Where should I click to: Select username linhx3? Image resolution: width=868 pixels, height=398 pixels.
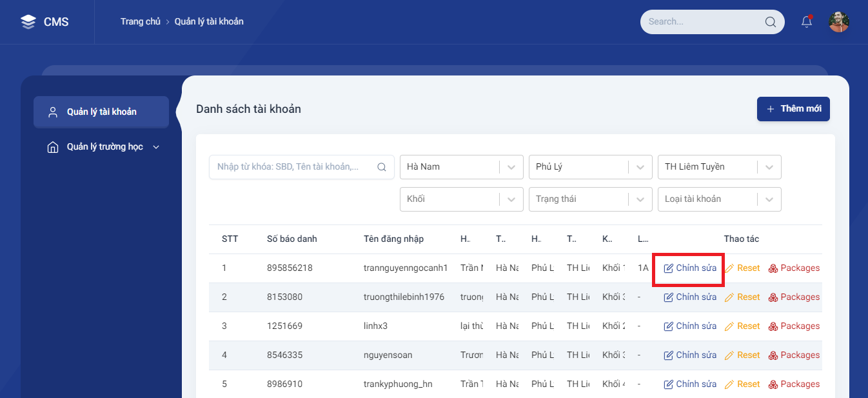pyautogui.click(x=375, y=326)
